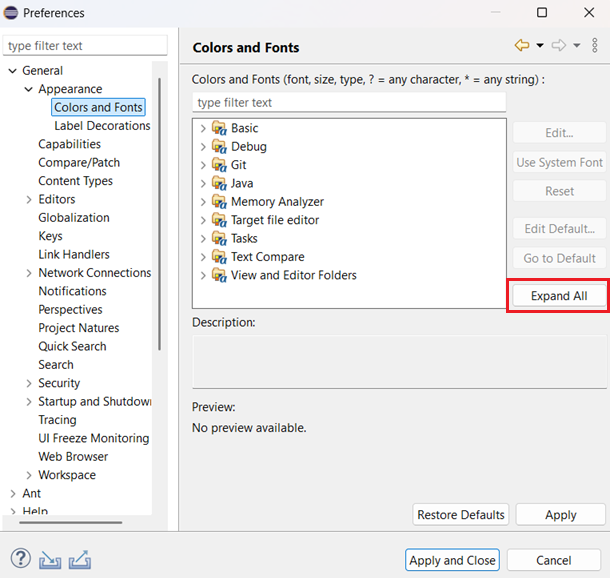Click the Colors and Fonts filter field

point(349,102)
